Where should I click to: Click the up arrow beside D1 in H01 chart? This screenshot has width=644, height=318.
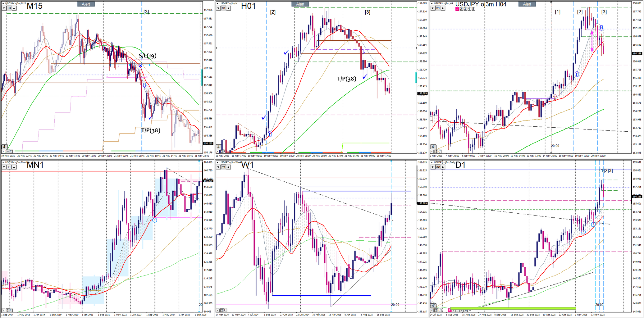point(229,8)
